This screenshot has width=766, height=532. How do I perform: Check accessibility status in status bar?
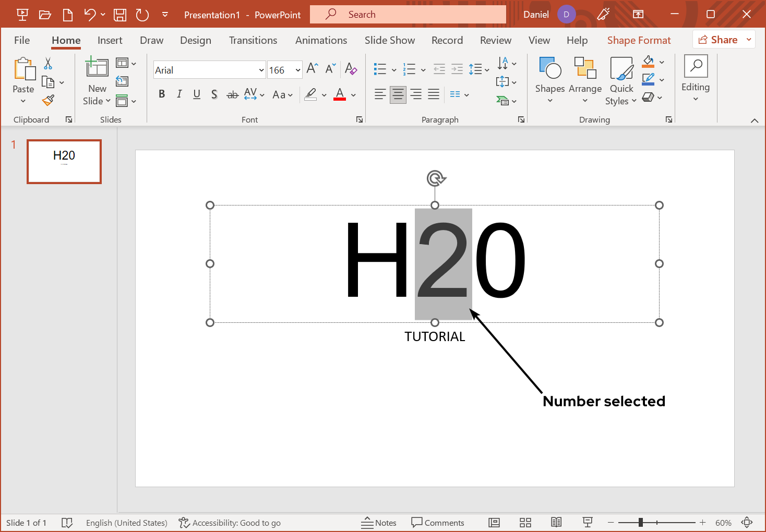(x=230, y=523)
